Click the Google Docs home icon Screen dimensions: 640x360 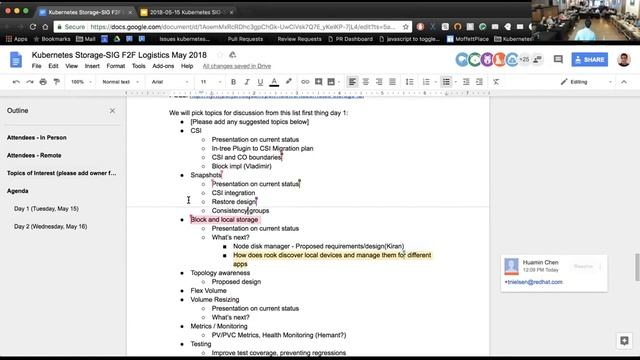tap(16, 60)
